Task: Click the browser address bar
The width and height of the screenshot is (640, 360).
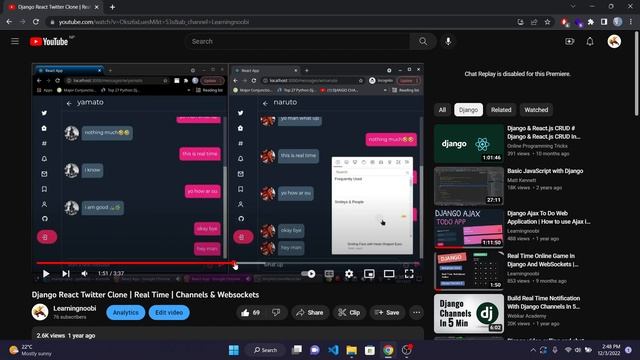Action: (282, 22)
